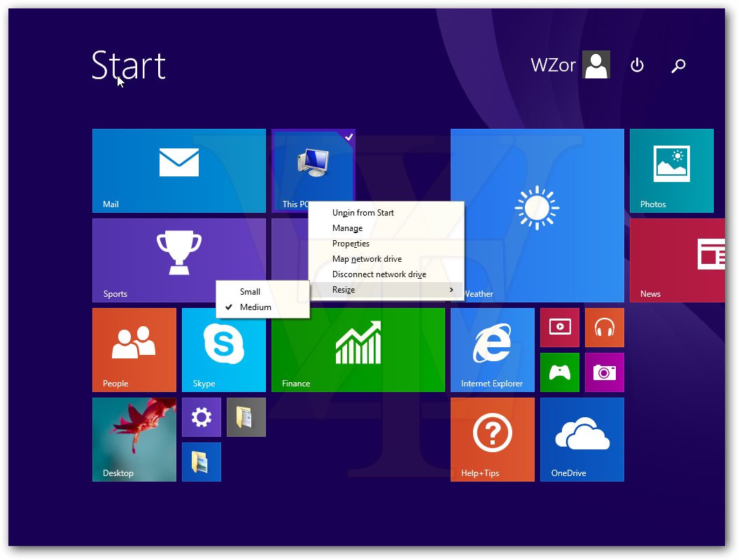739x560 pixels.
Task: Open the Help+Tips tile
Action: (x=493, y=440)
